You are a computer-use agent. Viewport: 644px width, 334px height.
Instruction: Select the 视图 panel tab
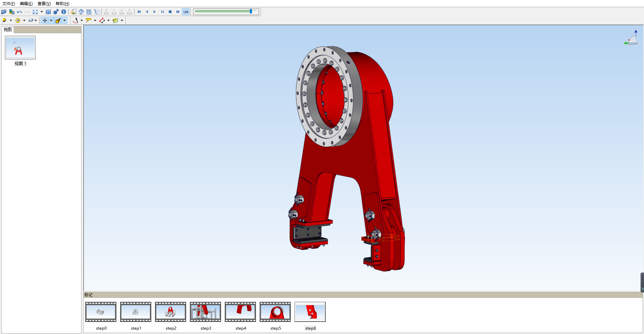coord(8,30)
